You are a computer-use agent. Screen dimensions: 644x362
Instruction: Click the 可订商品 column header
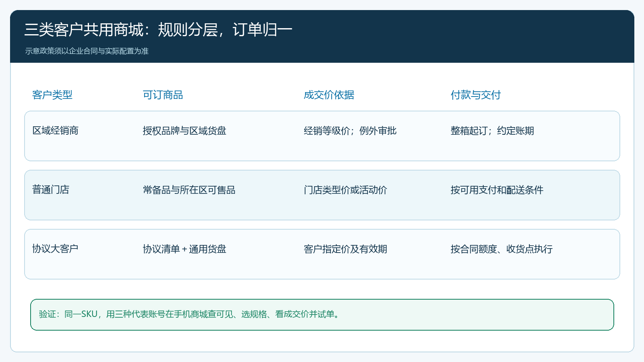[x=163, y=95]
